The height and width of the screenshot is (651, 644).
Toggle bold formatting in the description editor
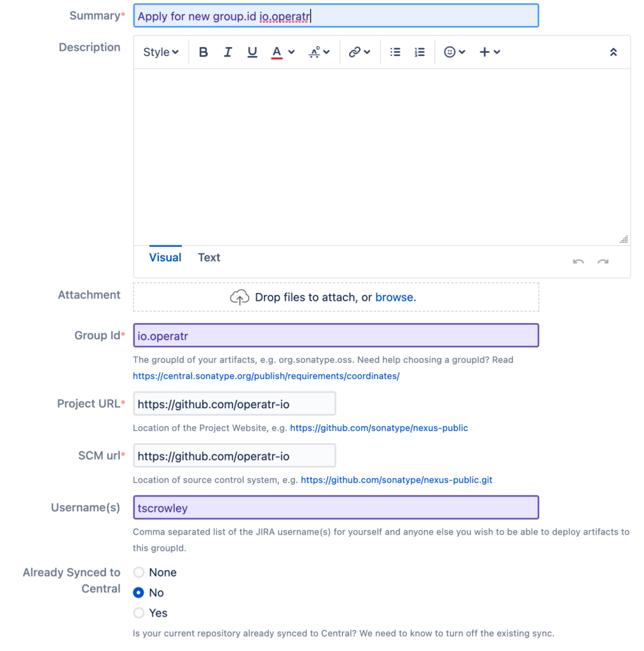203,51
